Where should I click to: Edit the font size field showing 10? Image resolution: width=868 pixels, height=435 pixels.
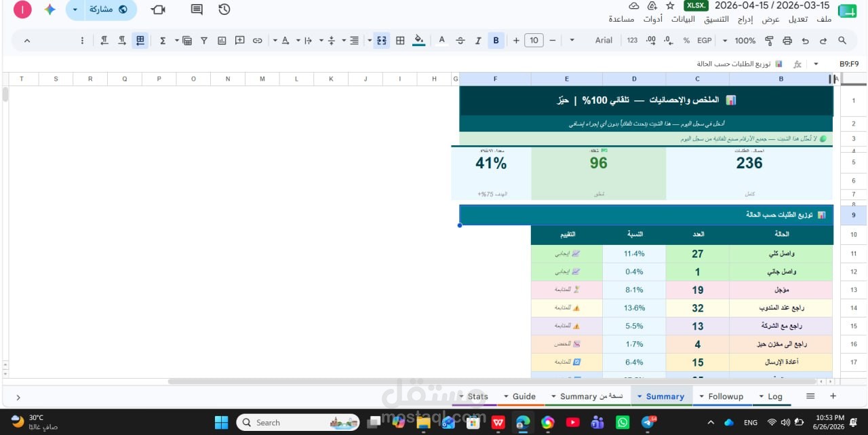534,41
